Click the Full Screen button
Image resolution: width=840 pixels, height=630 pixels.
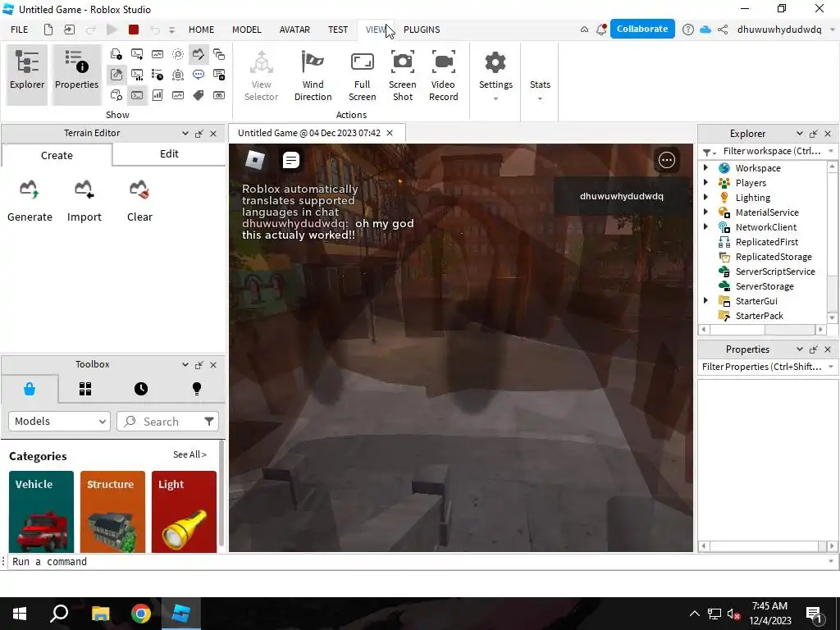[x=362, y=75]
